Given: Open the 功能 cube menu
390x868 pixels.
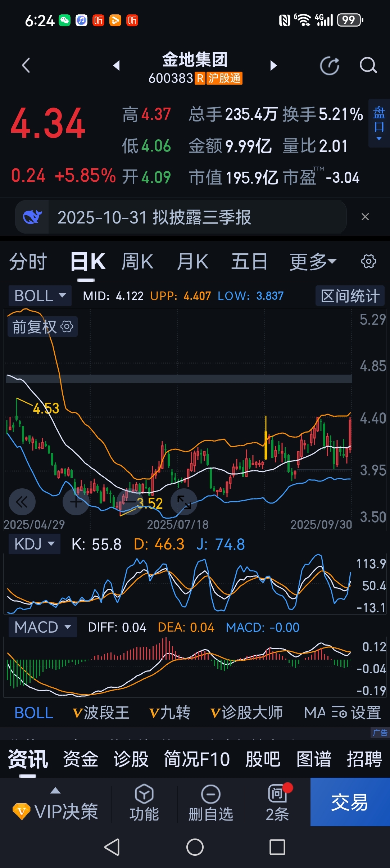Looking at the screenshot, I should click(144, 803).
